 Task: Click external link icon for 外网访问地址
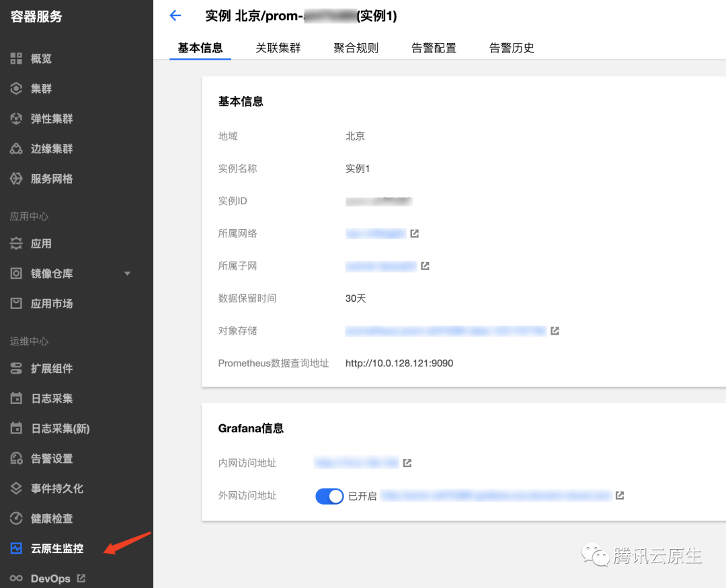620,495
